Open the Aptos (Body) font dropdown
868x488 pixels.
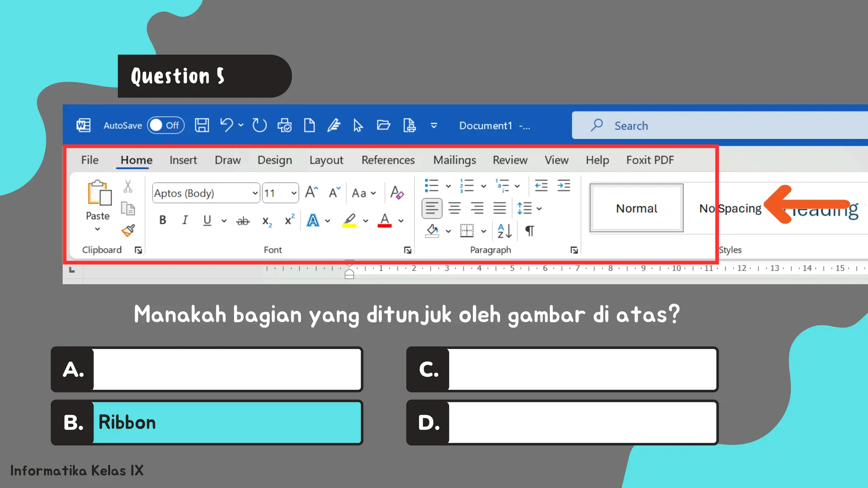(x=255, y=193)
